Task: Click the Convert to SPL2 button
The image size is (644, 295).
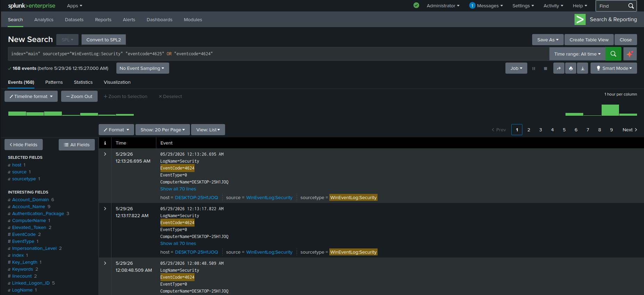Action: pyautogui.click(x=104, y=40)
